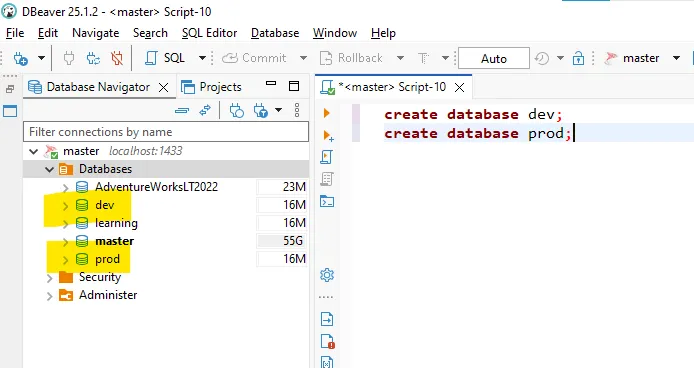Click the New Database Connection toolbar icon
The height and width of the screenshot is (368, 694).
pyautogui.click(x=20, y=58)
